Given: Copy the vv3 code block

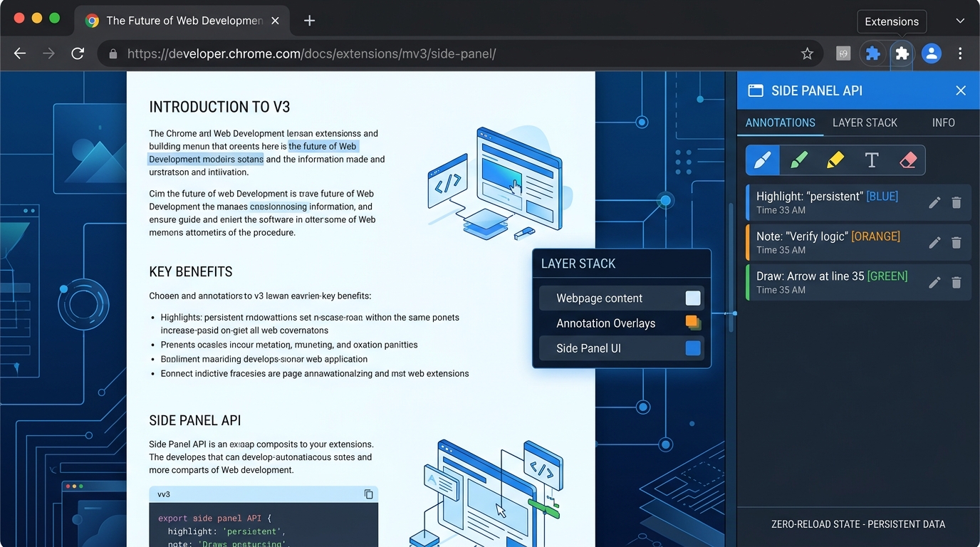Looking at the screenshot, I should [368, 494].
